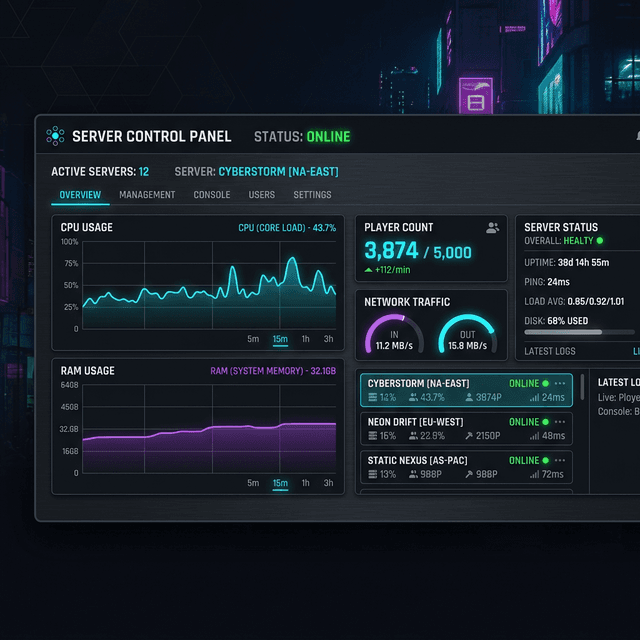Click the / 5,000 player capacity value
The height and width of the screenshot is (640, 640).
coord(447,253)
